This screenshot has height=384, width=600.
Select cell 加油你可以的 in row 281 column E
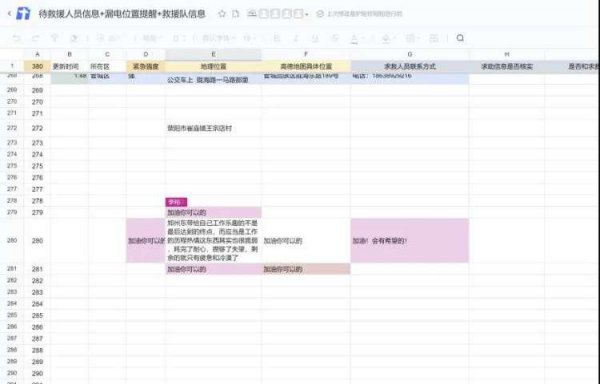click(x=214, y=269)
